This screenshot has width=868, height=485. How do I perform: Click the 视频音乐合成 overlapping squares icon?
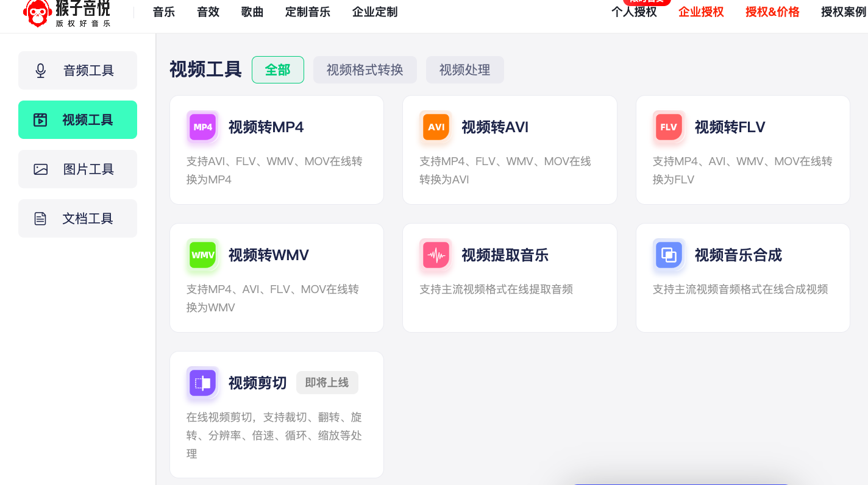pos(669,255)
